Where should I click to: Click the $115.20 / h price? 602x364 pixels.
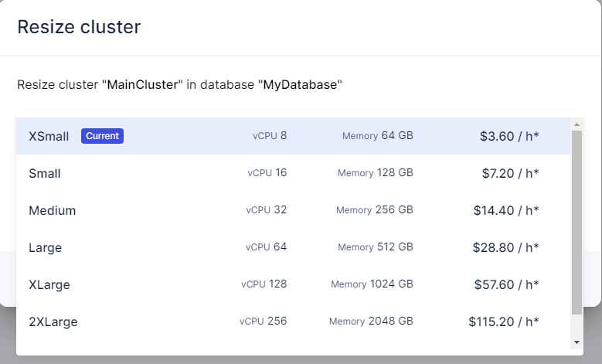pyautogui.click(x=504, y=321)
